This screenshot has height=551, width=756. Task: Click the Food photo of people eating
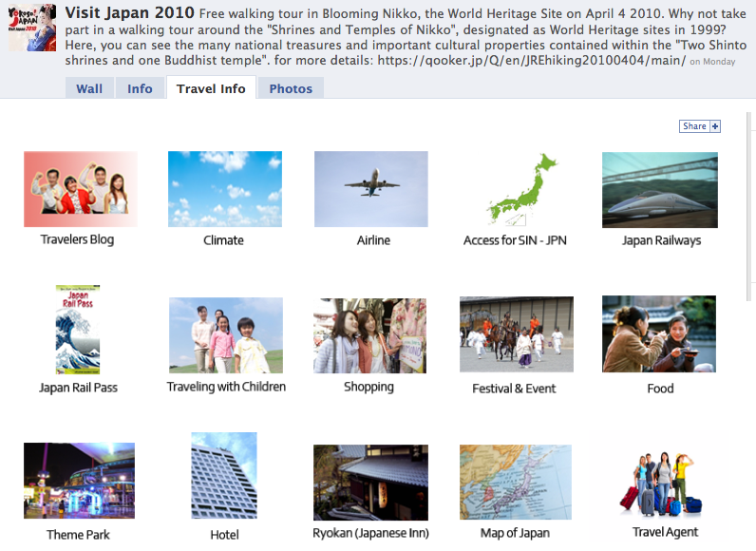tap(659, 333)
